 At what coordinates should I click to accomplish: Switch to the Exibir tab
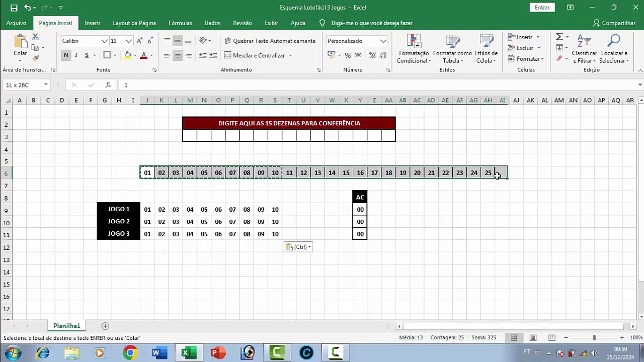click(271, 23)
